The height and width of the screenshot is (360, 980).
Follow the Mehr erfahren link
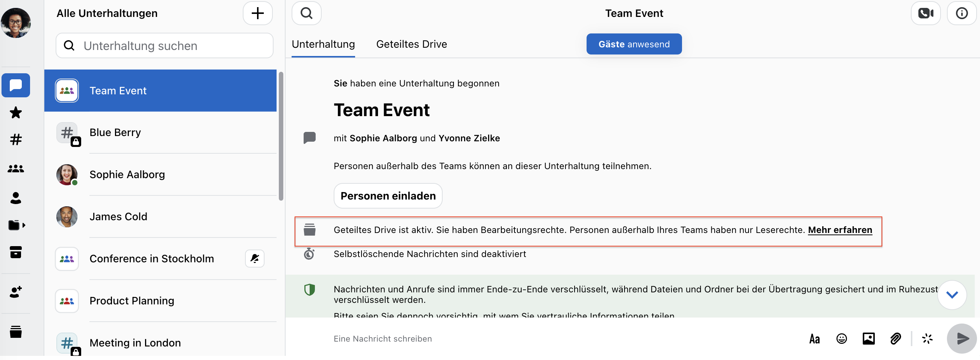[839, 230]
